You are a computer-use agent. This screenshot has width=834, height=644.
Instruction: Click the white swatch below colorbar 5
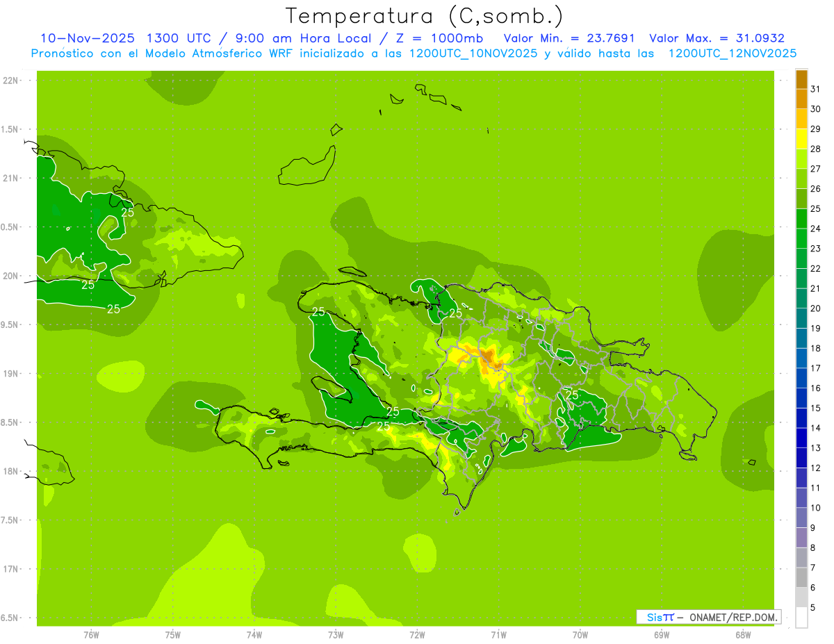coord(801,618)
